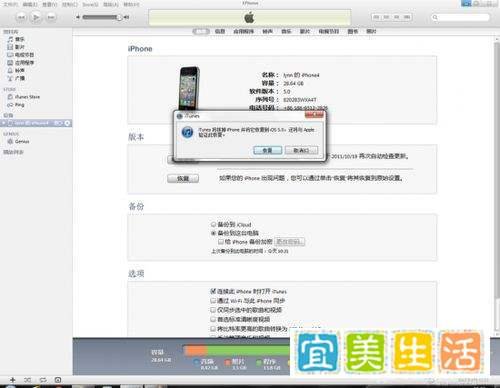Expand the iPhone device disclosure triangle
This screenshot has width=500, height=388.
click(3, 123)
